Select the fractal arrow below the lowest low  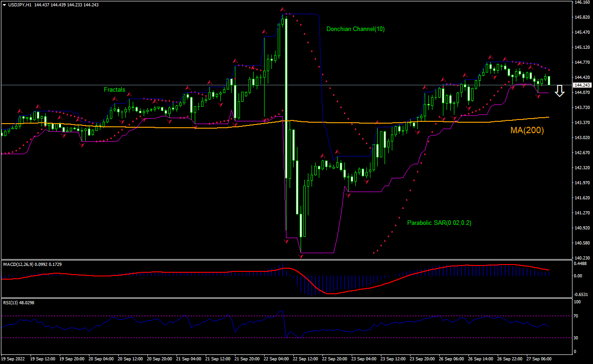(301, 256)
